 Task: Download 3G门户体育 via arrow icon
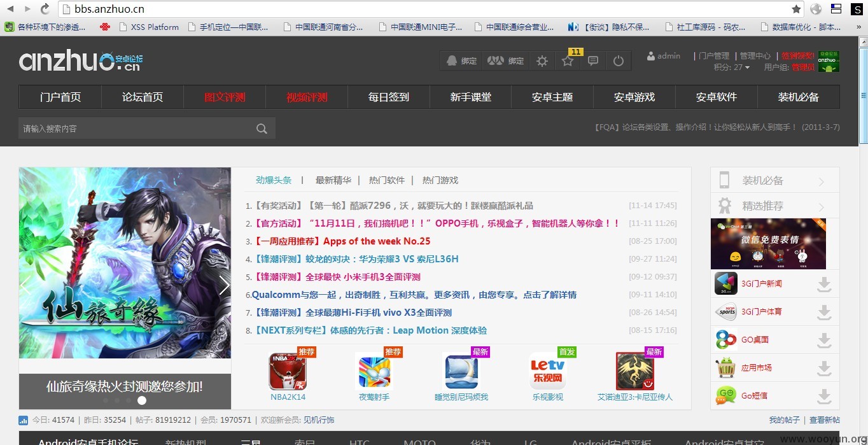824,312
